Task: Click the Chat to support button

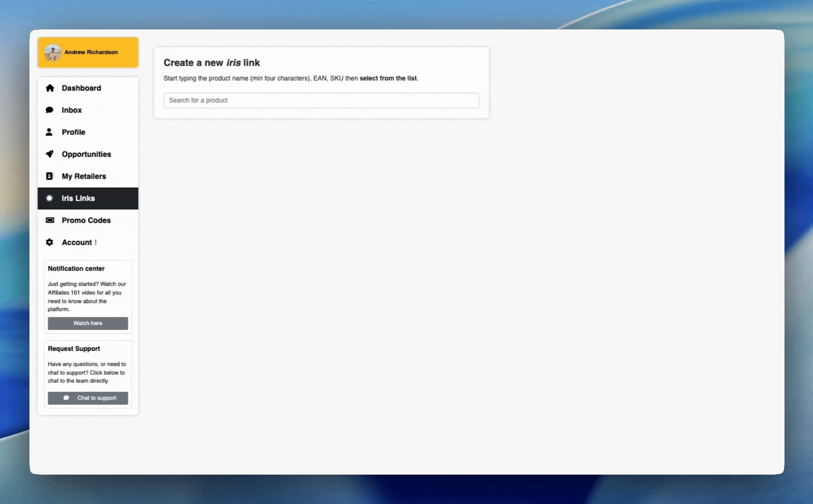Action: (87, 398)
